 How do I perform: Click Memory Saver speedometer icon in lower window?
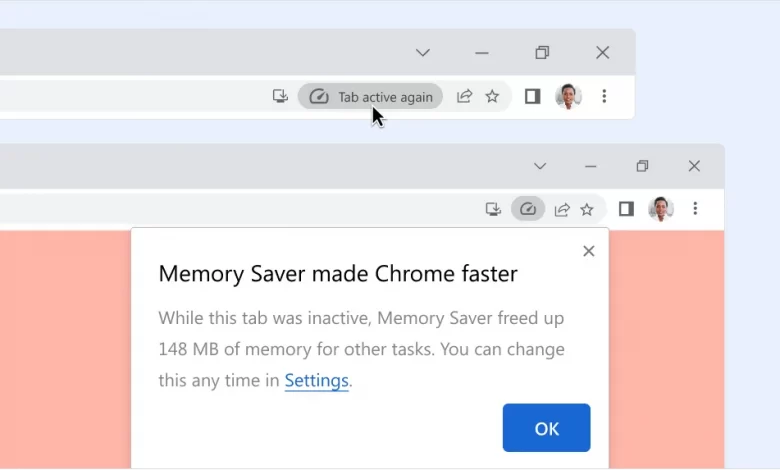[528, 209]
